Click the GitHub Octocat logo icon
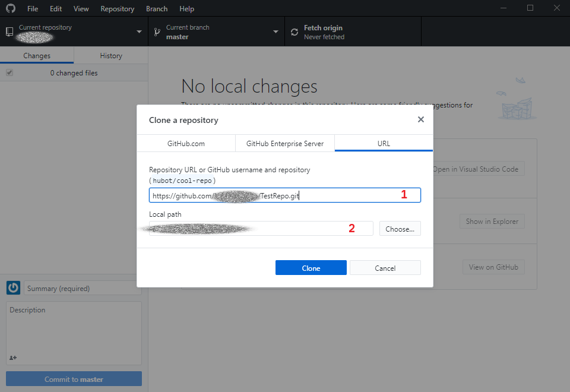570x392 pixels. pos(11,8)
